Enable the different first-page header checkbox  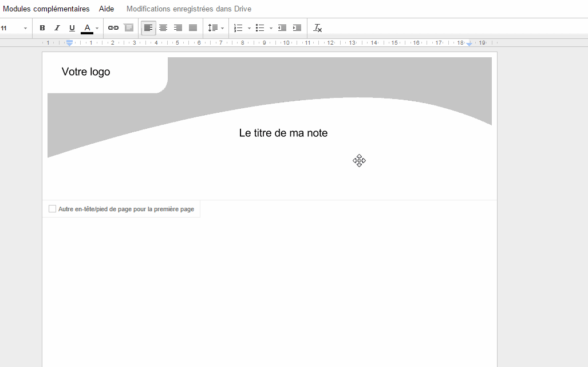[x=52, y=208]
